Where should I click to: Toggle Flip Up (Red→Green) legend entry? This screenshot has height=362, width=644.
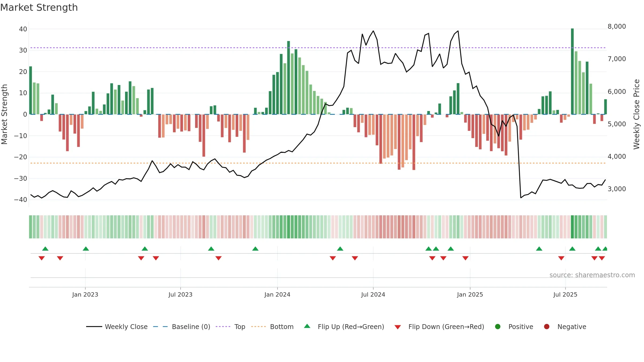(x=344, y=327)
